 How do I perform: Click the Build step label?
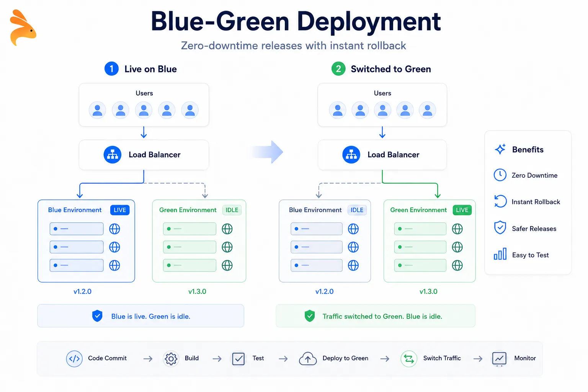192,358
